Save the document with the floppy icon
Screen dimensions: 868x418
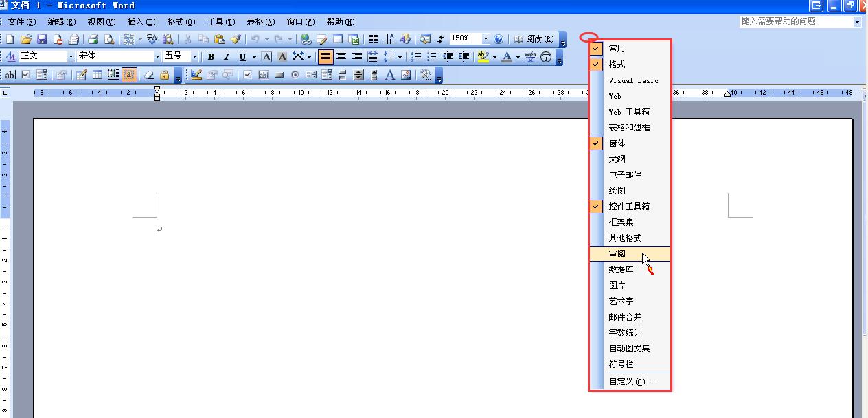coord(42,39)
